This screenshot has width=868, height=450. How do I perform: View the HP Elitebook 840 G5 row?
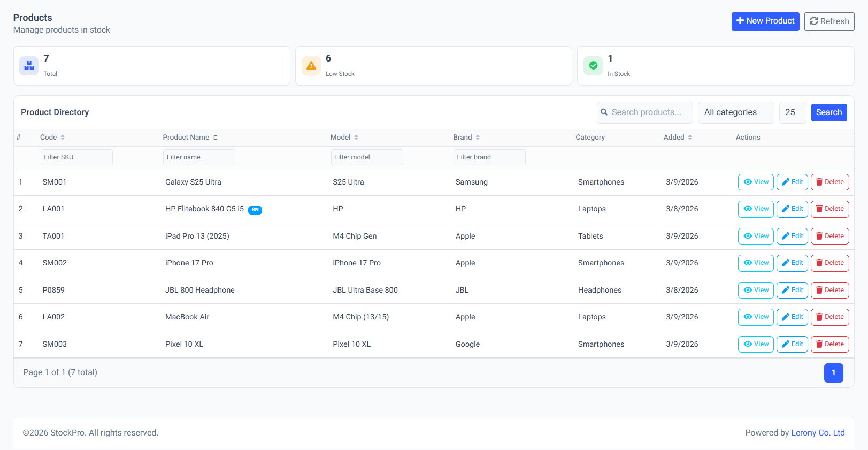[756, 209]
